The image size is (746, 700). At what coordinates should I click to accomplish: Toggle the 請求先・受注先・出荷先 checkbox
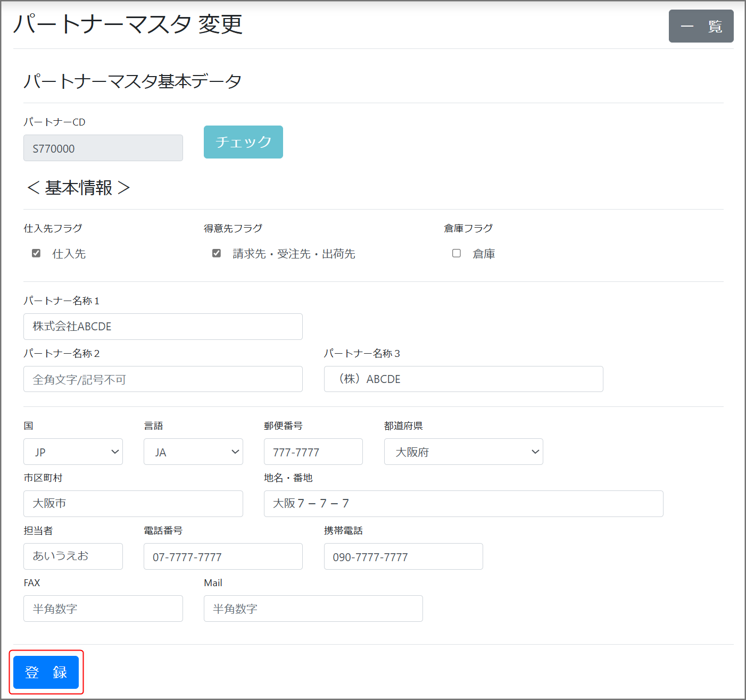(x=217, y=253)
